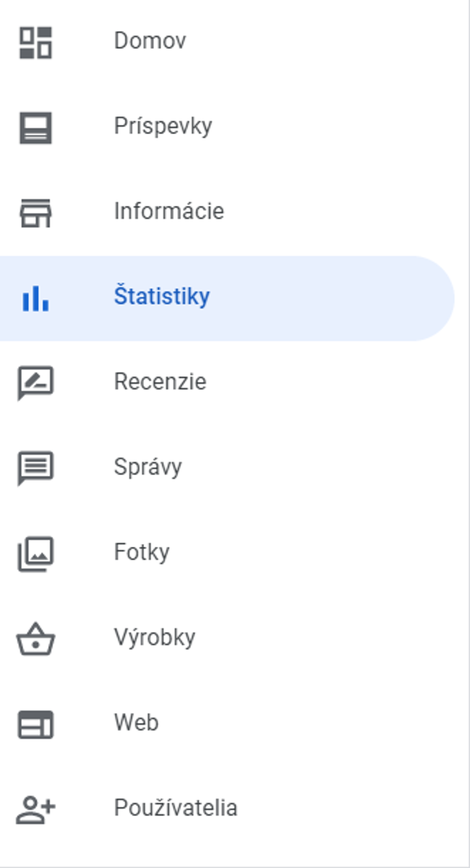Click the Recenzie review icon
Screen dimensions: 470x868
pyautogui.click(x=36, y=383)
